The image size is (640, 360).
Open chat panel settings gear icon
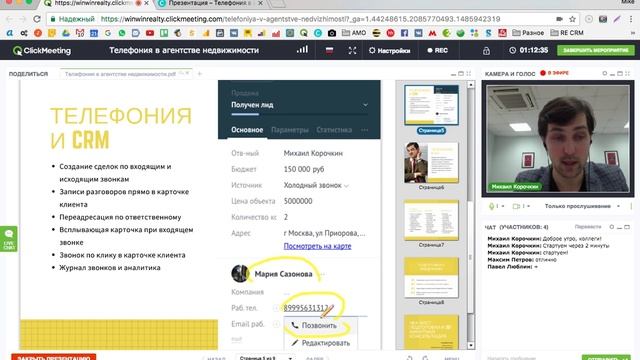click(x=611, y=227)
